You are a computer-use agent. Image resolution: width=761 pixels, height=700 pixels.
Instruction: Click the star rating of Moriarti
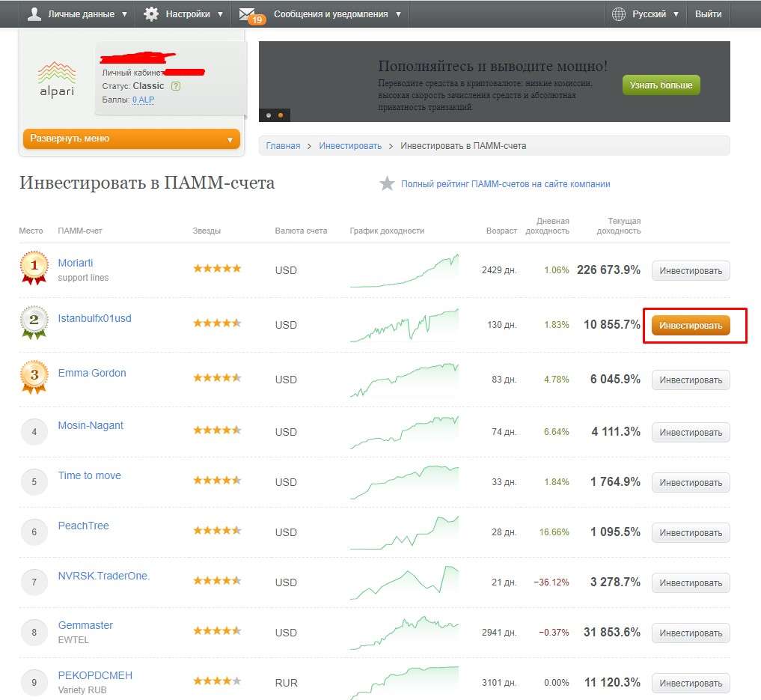coord(217,269)
